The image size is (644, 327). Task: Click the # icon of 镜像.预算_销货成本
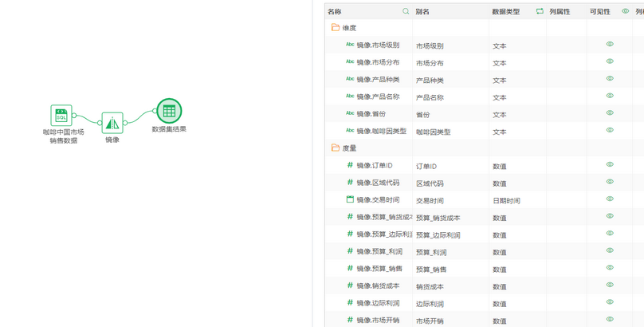(x=350, y=216)
